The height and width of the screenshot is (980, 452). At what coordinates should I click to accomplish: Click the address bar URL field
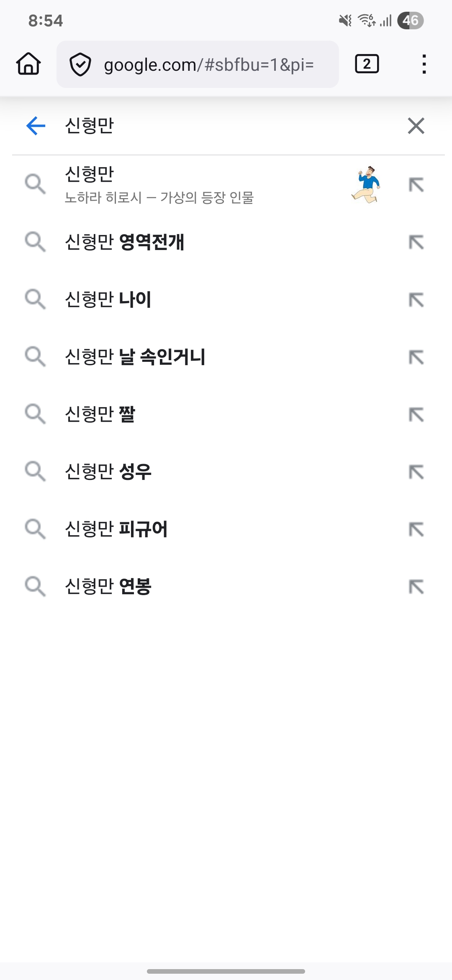tap(209, 64)
